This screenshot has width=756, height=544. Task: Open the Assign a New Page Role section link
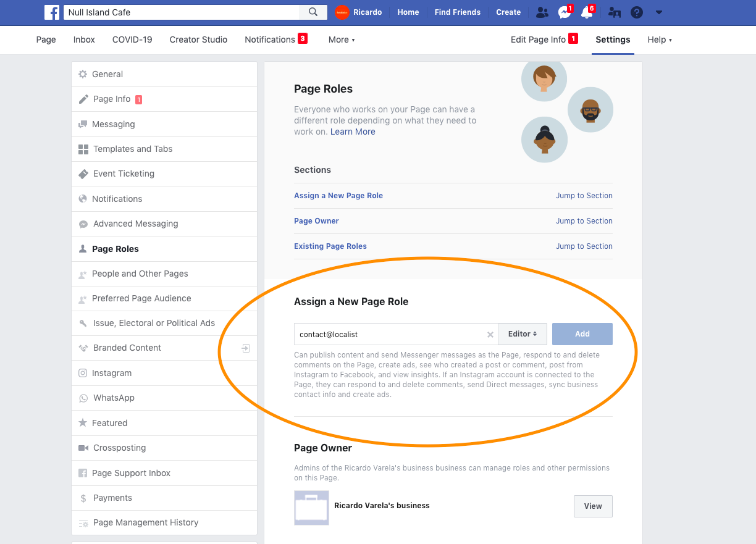coord(338,196)
